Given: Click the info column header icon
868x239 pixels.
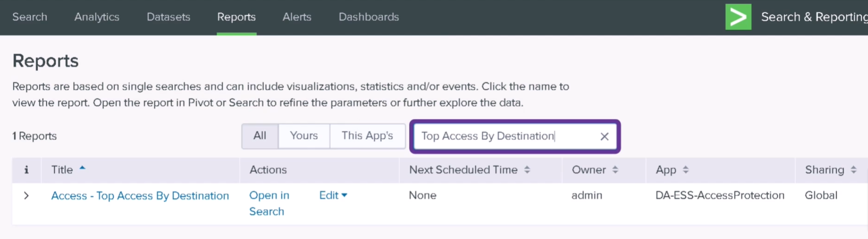Looking at the screenshot, I should click(26, 170).
